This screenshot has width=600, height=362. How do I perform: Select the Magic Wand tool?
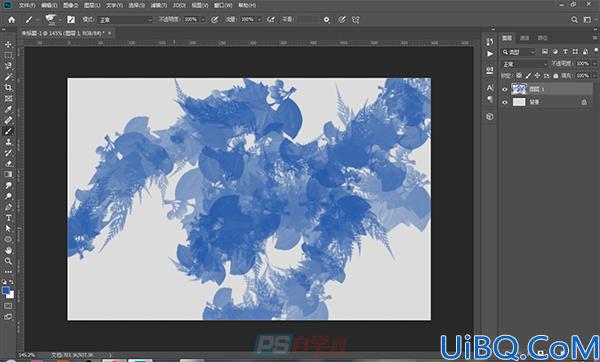click(x=8, y=77)
